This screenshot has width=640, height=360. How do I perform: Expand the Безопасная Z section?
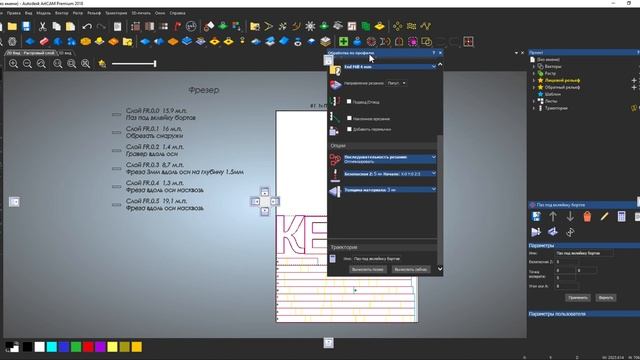[433, 173]
